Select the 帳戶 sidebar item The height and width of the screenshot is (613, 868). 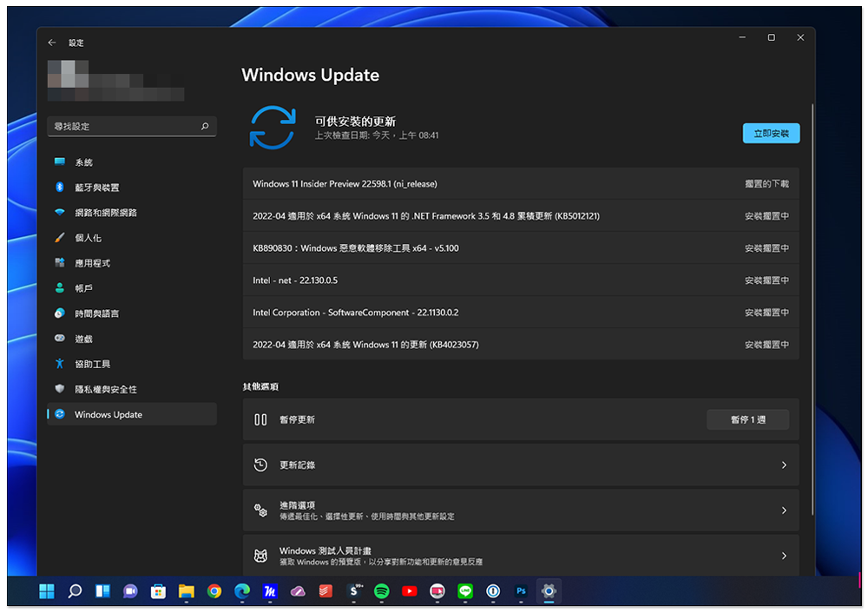coord(132,288)
